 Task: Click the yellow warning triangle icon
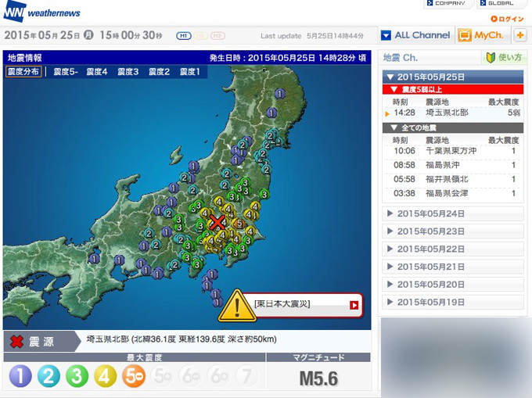pos(234,305)
